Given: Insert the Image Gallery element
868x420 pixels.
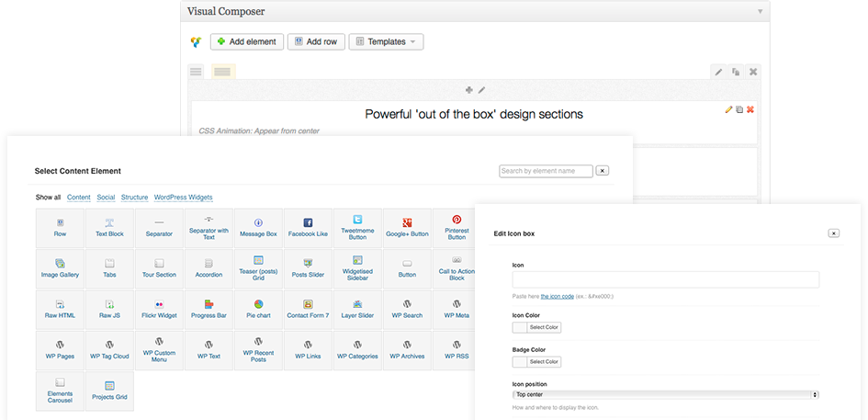Looking at the screenshot, I should [60, 268].
